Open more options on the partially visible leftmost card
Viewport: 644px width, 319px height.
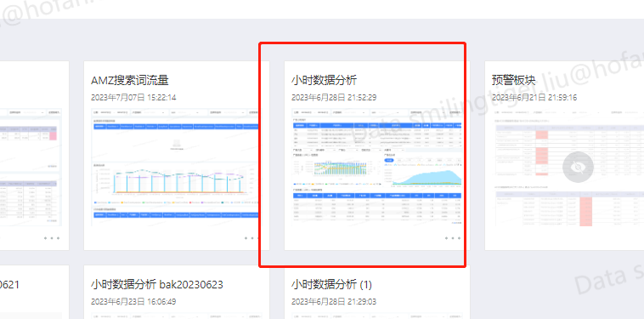[52, 238]
